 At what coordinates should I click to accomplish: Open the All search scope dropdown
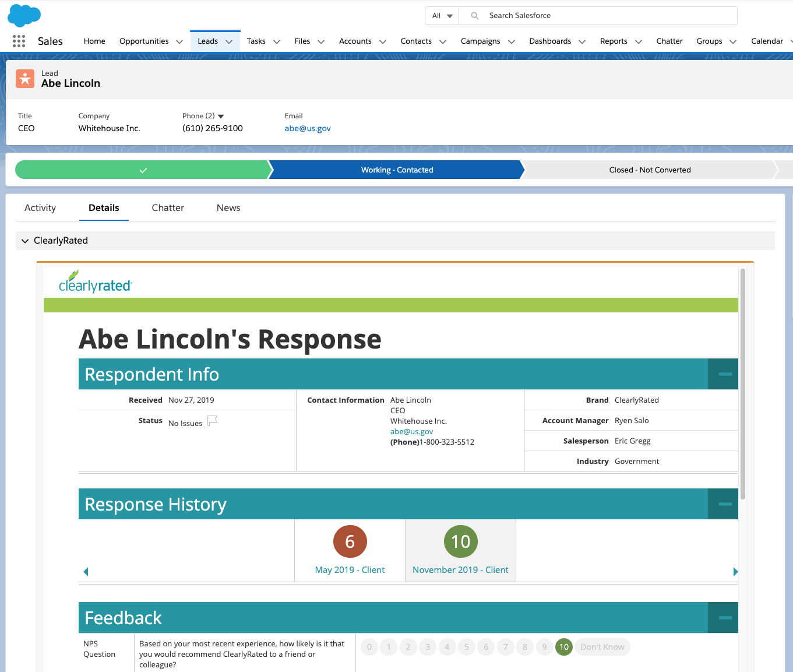pyautogui.click(x=442, y=16)
